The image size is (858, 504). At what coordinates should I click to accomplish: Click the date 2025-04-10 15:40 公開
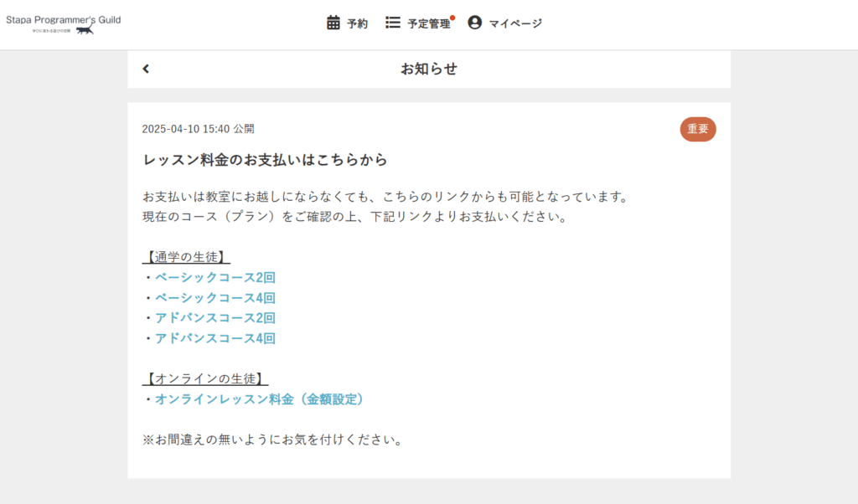tap(198, 129)
